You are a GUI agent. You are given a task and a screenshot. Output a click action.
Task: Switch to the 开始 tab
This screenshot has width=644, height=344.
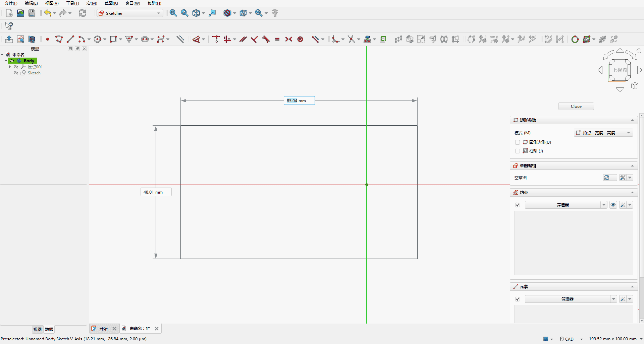(103, 329)
